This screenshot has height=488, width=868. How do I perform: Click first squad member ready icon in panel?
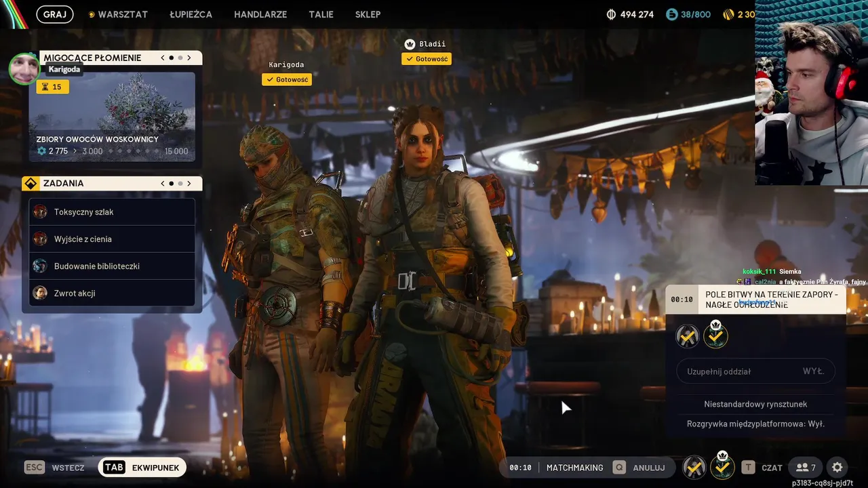pyautogui.click(x=688, y=335)
